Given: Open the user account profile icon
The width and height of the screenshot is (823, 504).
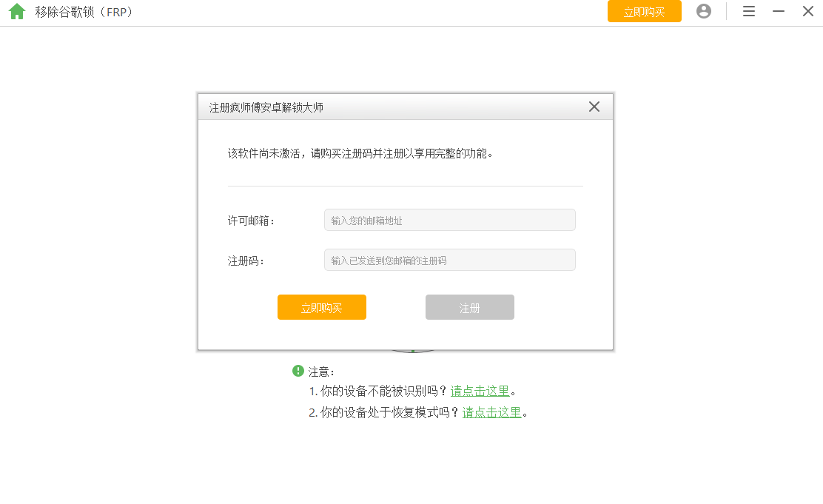Looking at the screenshot, I should [x=703, y=11].
